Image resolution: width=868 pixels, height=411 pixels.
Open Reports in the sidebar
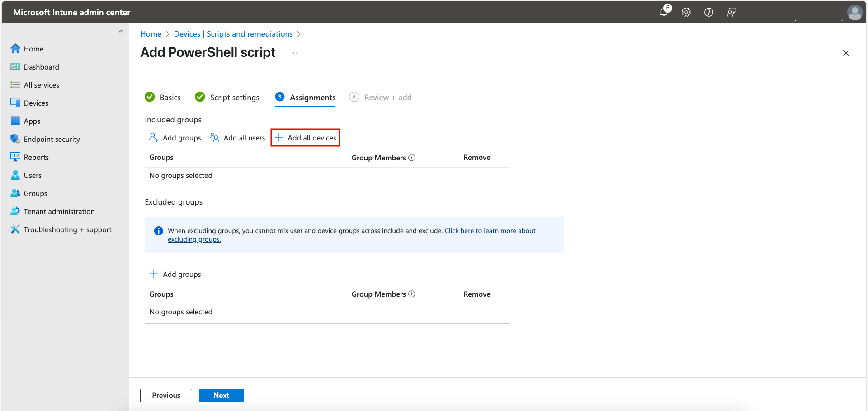(x=30, y=157)
